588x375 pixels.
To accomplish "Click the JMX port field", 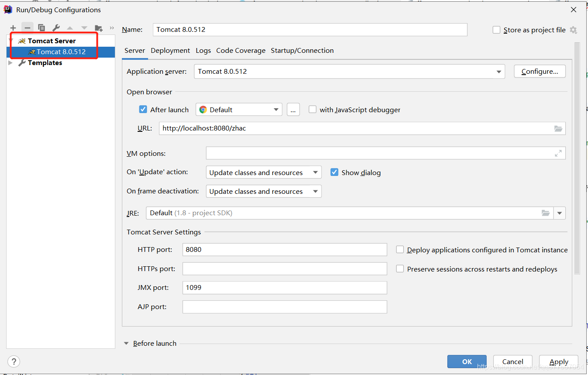I will [285, 288].
